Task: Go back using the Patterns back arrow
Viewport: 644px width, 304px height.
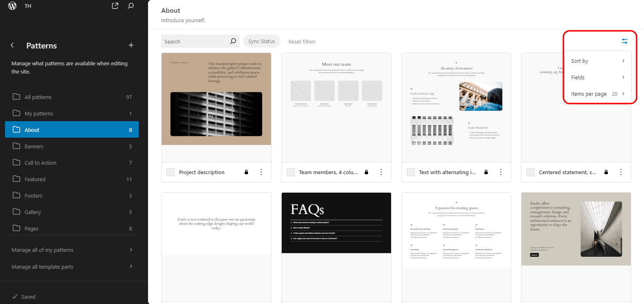Action: (12, 46)
